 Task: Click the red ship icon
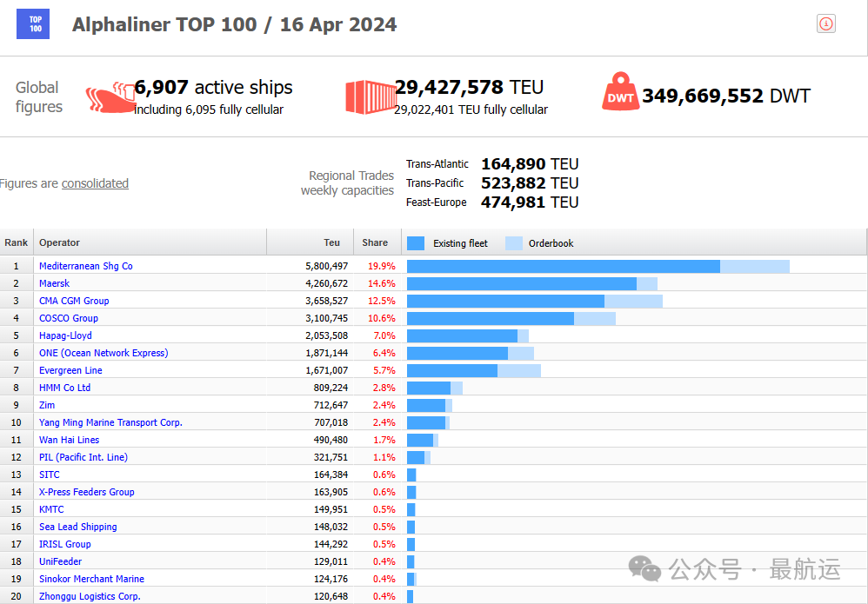[x=110, y=97]
